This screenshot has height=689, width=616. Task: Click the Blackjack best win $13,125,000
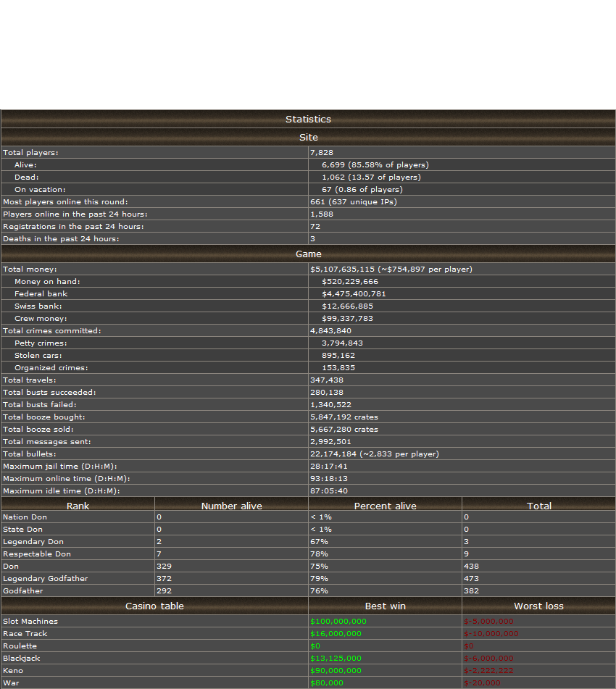336,658
